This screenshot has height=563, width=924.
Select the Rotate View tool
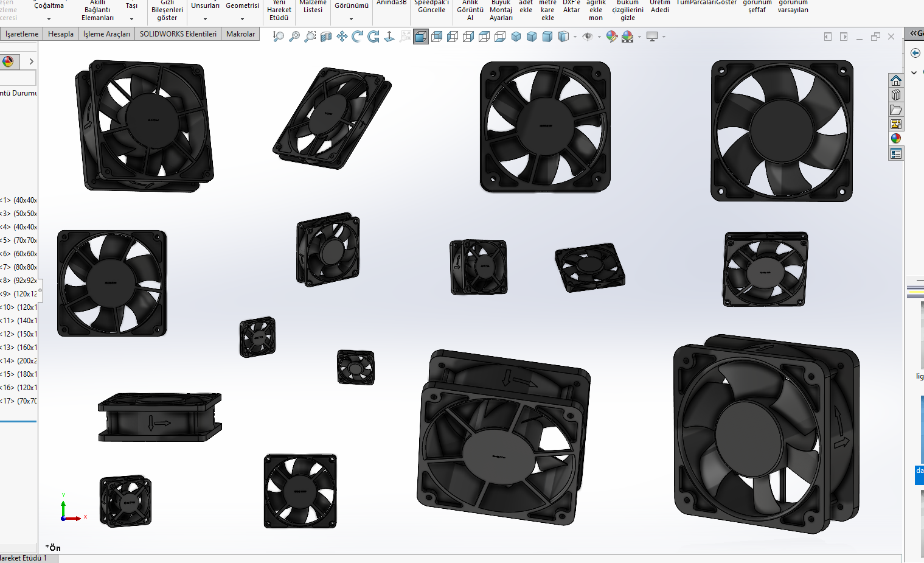click(x=358, y=37)
